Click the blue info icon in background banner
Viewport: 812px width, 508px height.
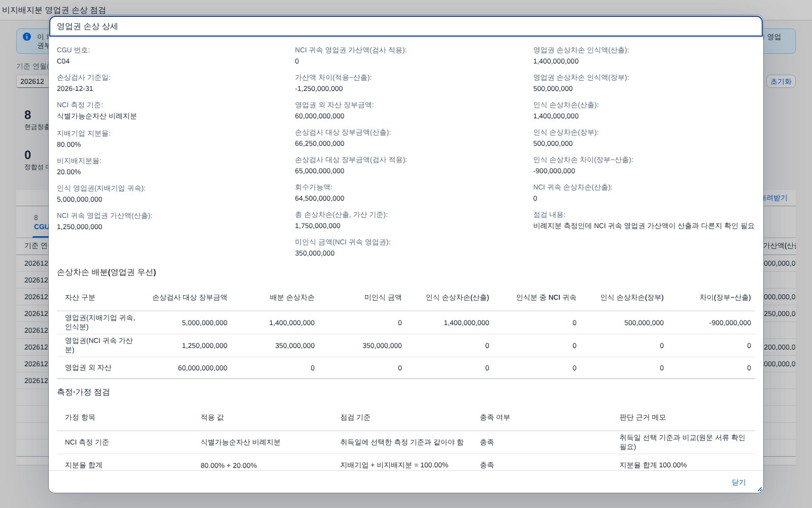pos(27,37)
